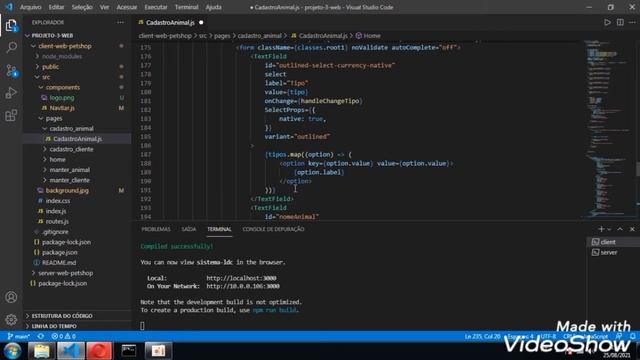Open the Manage gear icon

click(11, 320)
